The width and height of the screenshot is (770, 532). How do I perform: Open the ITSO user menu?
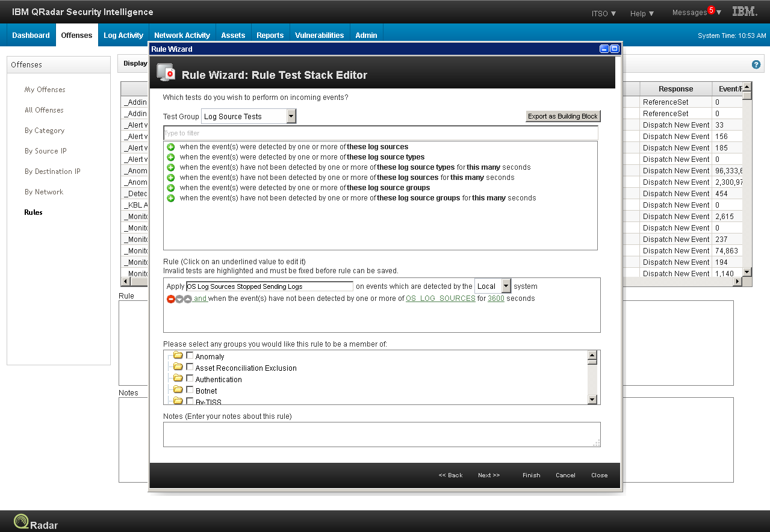click(604, 13)
